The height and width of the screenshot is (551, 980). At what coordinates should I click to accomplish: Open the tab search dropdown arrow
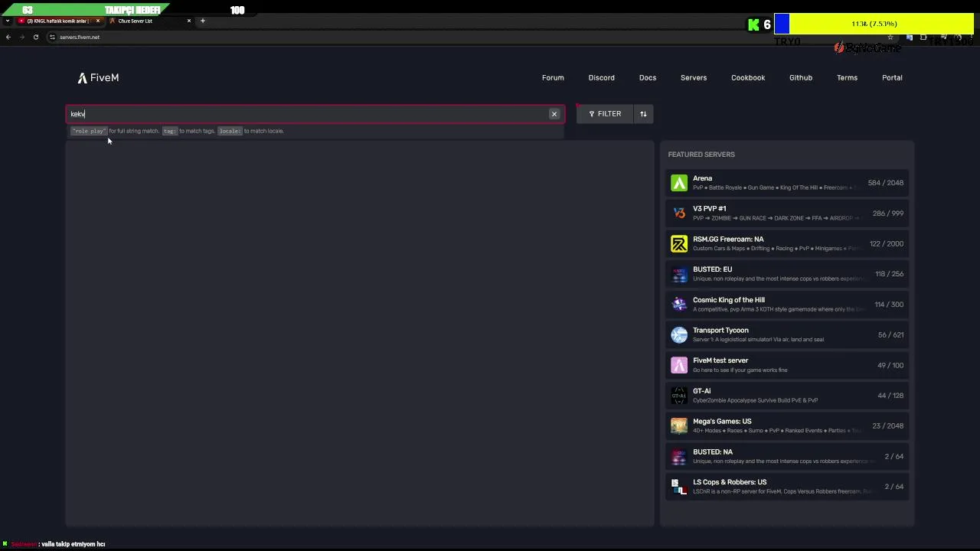(7, 21)
